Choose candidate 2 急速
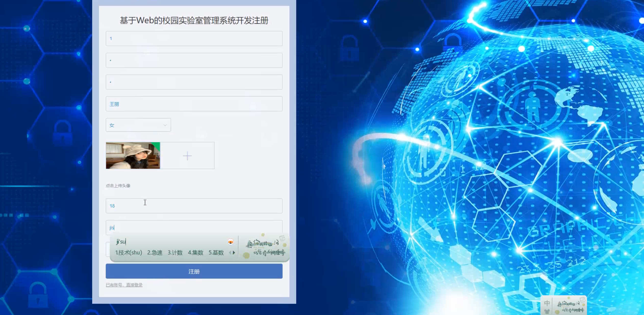Viewport: 644px width, 315px height. coord(155,253)
